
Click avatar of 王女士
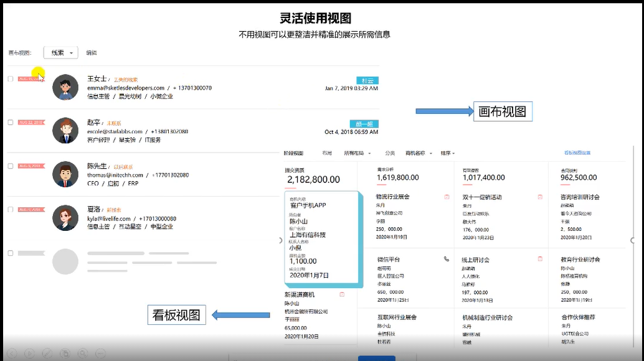65,87
